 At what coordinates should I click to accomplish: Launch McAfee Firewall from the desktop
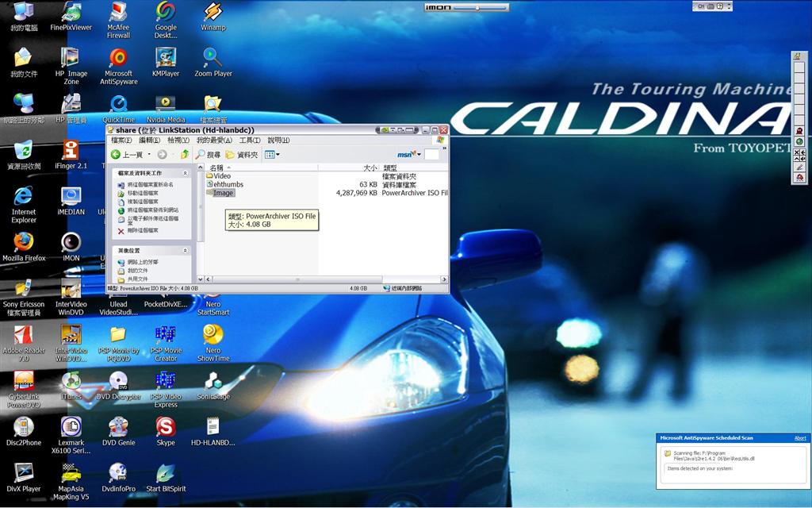(x=118, y=21)
